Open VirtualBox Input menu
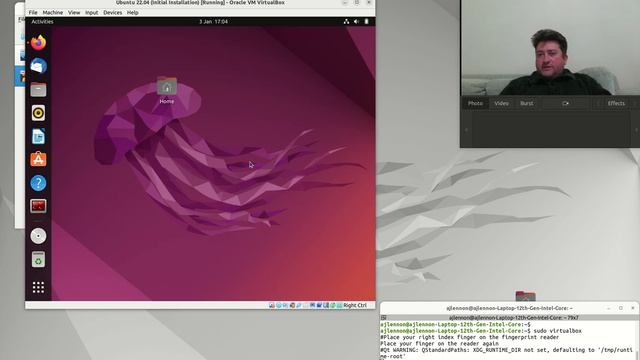 91,13
